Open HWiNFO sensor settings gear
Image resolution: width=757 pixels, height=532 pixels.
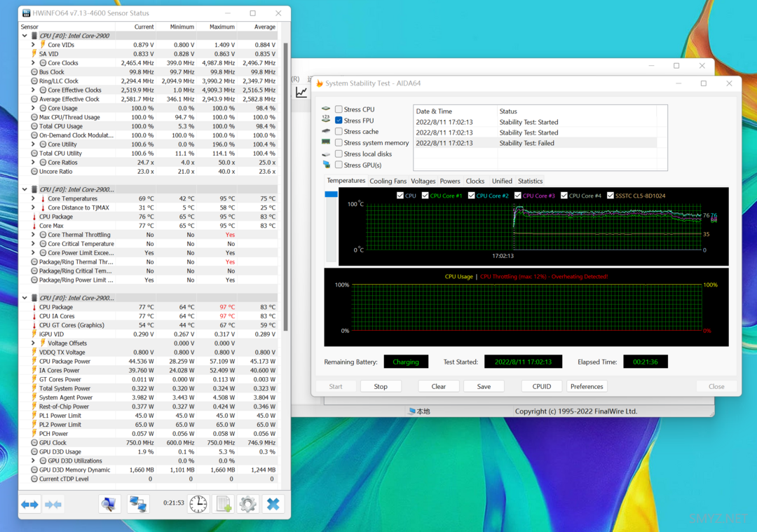coord(248,505)
